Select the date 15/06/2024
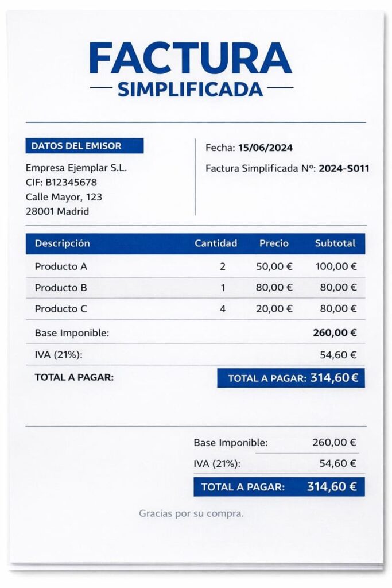 [x=265, y=148]
